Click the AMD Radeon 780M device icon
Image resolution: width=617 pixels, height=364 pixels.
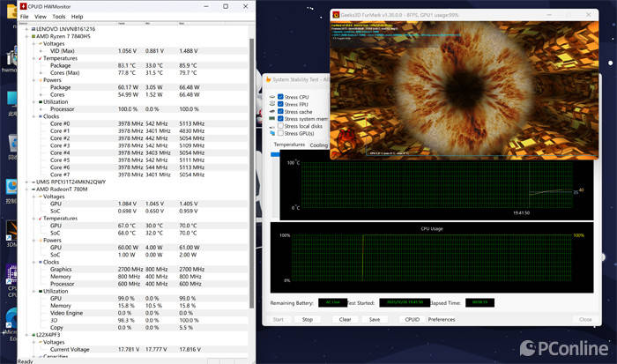click(33, 189)
